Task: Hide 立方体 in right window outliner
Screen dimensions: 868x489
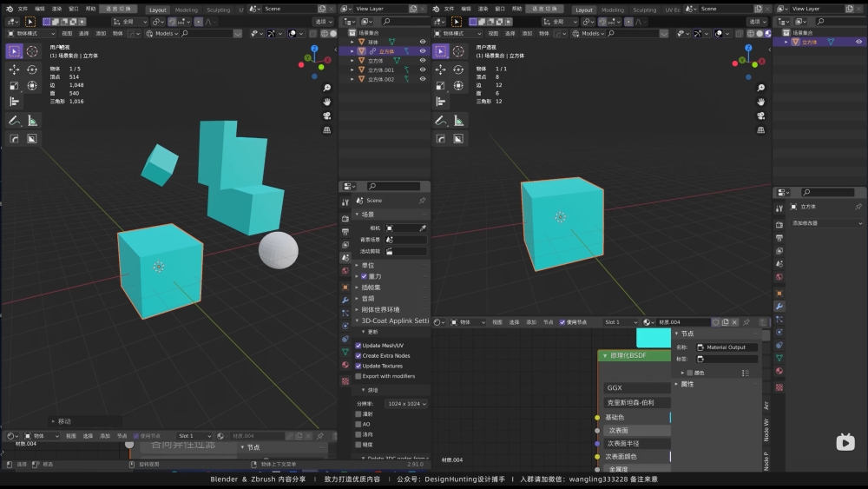Action: pos(858,42)
